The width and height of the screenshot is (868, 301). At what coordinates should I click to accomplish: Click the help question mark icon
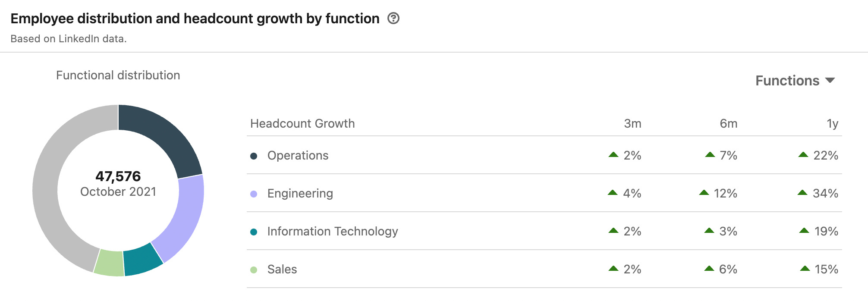(393, 19)
